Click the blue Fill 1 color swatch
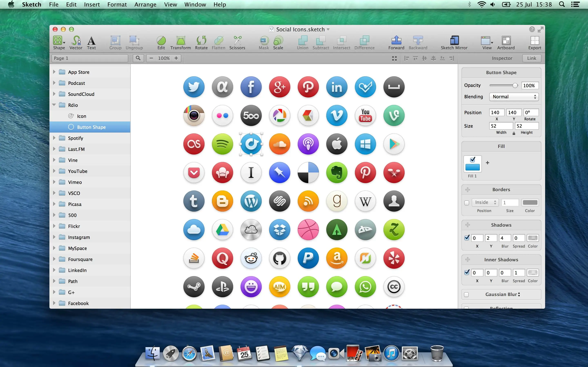Viewport: 588px width, 367px height. [x=472, y=167]
